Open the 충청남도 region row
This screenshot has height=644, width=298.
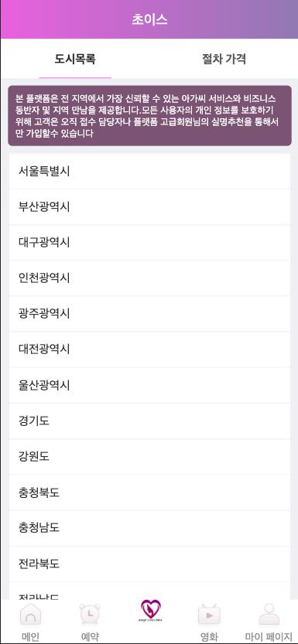[x=149, y=528]
